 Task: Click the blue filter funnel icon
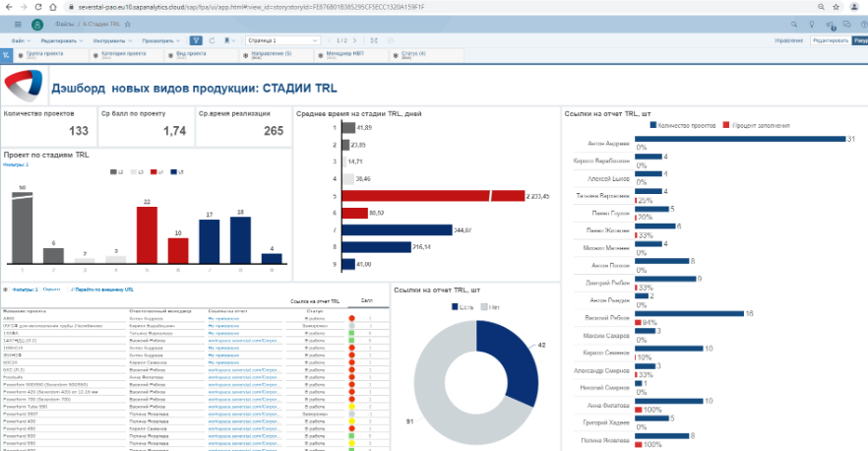click(197, 40)
